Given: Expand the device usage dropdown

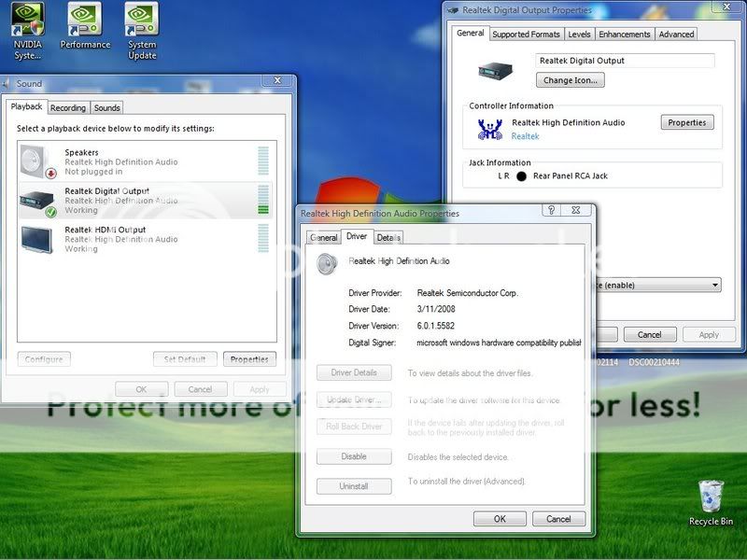Looking at the screenshot, I should (715, 285).
